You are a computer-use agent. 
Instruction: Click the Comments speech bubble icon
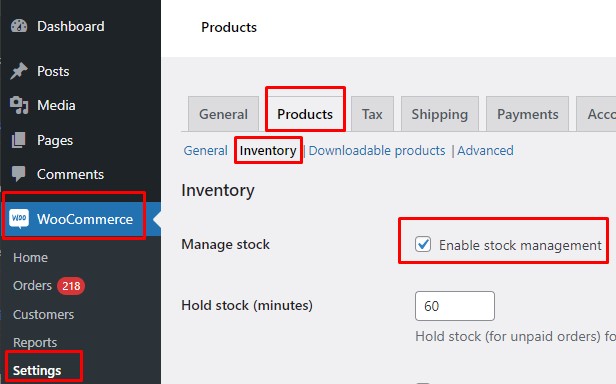tap(18, 174)
